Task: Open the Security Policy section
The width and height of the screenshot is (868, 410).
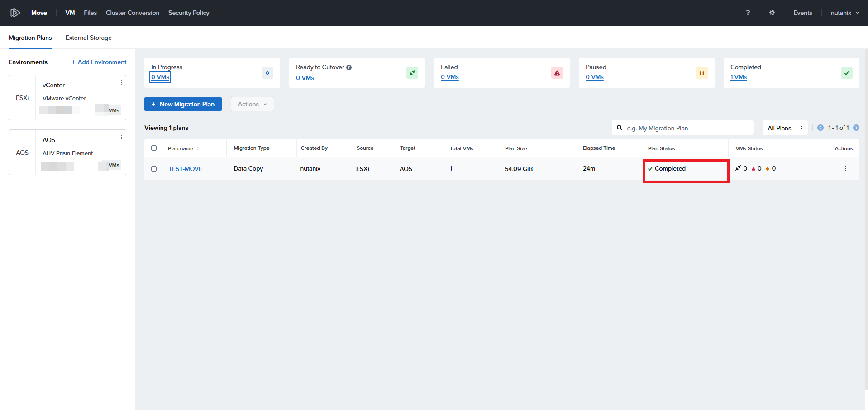Action: [x=189, y=13]
